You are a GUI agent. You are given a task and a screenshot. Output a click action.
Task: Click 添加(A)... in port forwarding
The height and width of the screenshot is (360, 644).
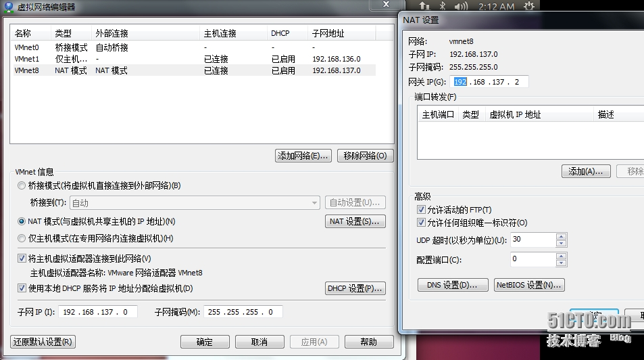pyautogui.click(x=586, y=171)
